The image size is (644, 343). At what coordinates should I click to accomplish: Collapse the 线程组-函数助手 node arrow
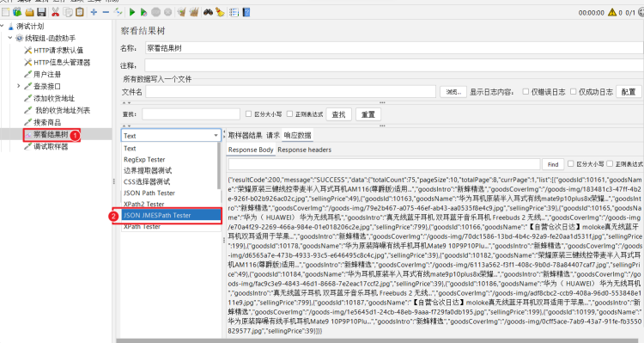(x=10, y=38)
